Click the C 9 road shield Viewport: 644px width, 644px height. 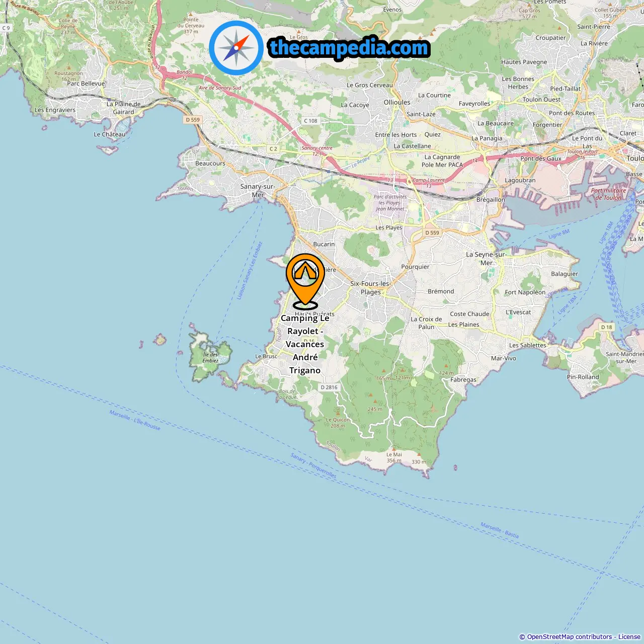6,28
